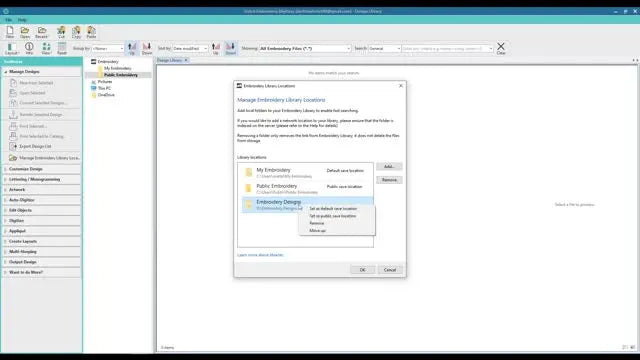Screen dimensions: 640x360
Task: Click OK in Embroidery Library Locations dialog
Action: [x=362, y=270]
